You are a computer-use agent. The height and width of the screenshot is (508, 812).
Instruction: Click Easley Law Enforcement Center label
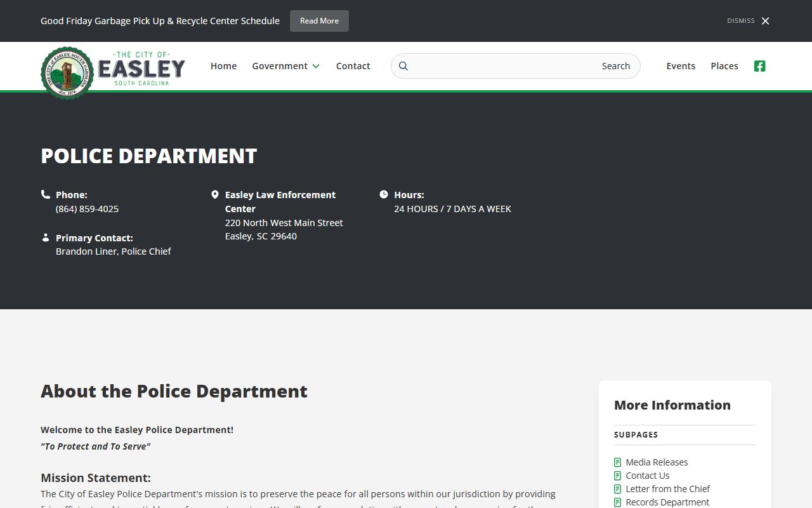click(x=280, y=202)
